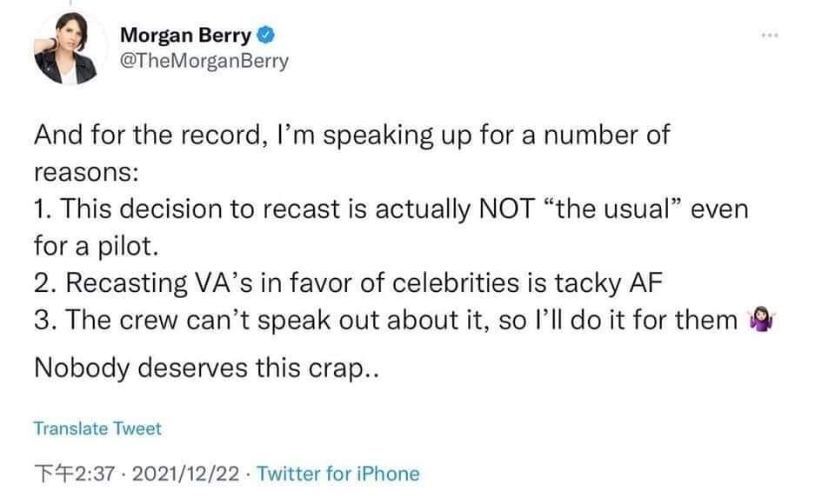Click the 2021/12/22 date

point(185,473)
